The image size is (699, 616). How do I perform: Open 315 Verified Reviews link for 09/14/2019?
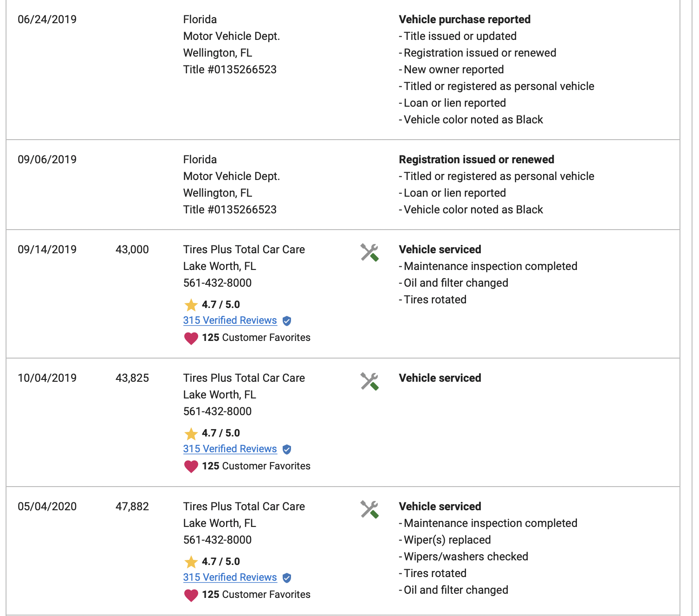[x=230, y=321]
